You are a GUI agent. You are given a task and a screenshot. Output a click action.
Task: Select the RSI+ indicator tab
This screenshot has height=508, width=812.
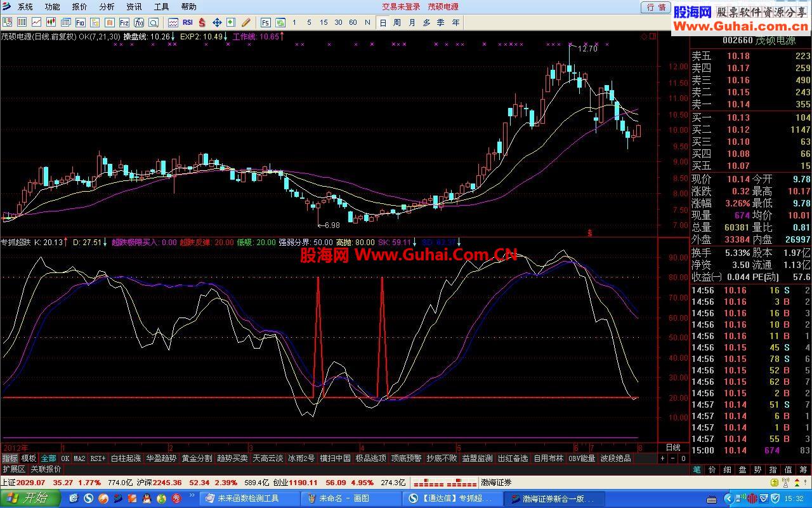point(98,458)
